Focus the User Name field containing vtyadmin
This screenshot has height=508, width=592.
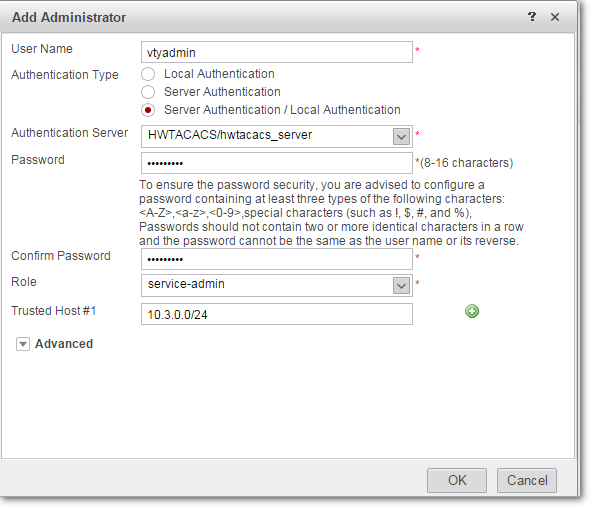pyautogui.click(x=277, y=52)
